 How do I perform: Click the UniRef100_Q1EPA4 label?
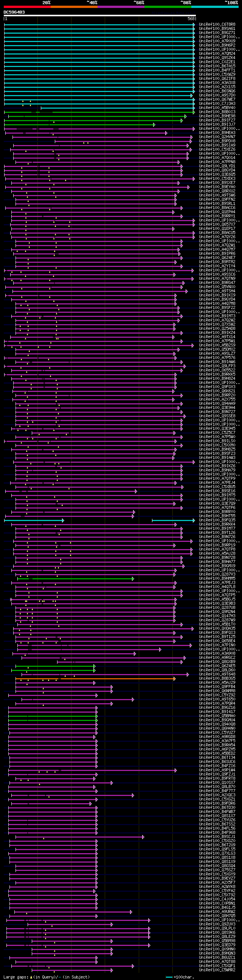(x=217, y=212)
